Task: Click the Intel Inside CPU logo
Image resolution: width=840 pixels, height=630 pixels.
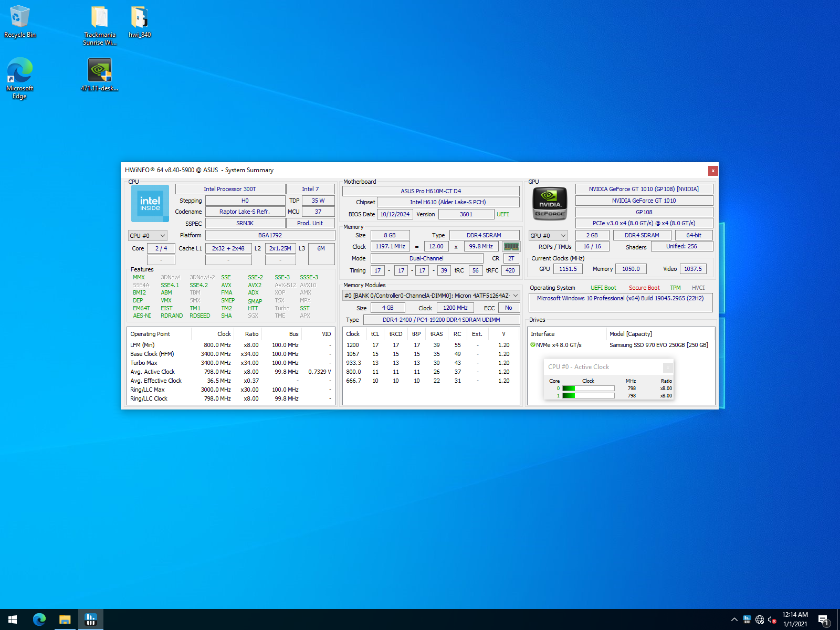Action: click(150, 203)
